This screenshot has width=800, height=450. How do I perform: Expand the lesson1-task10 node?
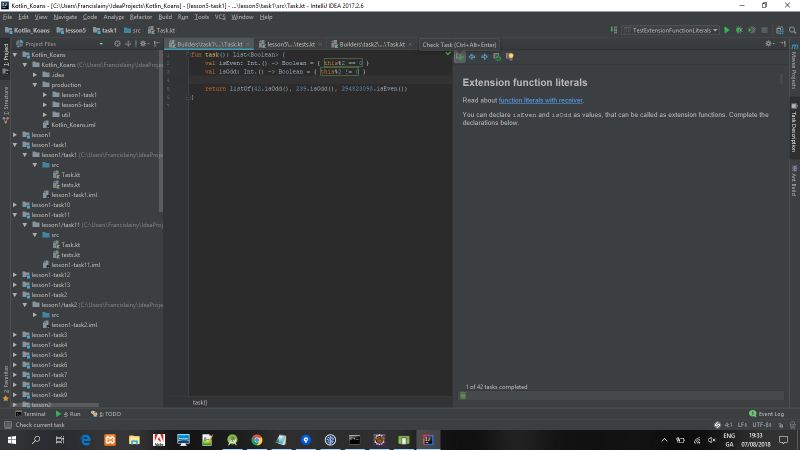[15, 205]
